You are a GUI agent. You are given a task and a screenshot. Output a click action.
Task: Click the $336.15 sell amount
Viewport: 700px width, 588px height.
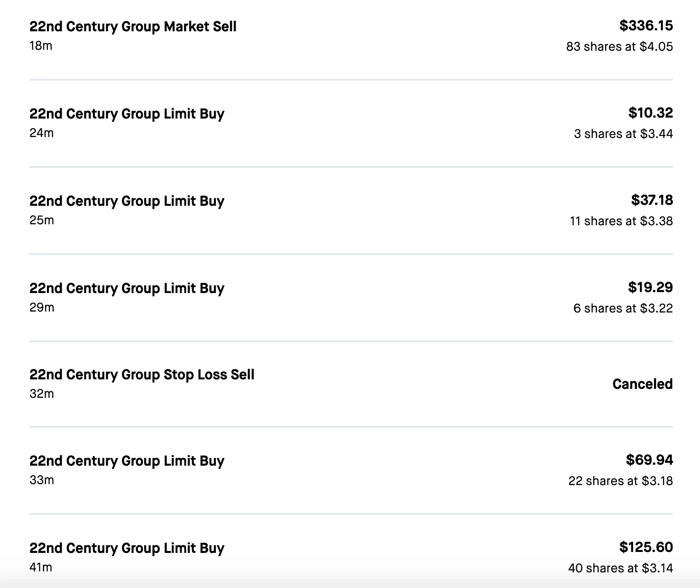coord(645,26)
